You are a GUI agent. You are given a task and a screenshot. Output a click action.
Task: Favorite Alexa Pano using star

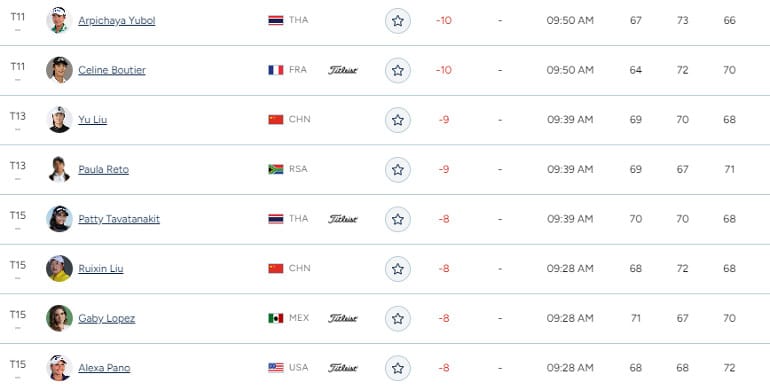[398, 368]
